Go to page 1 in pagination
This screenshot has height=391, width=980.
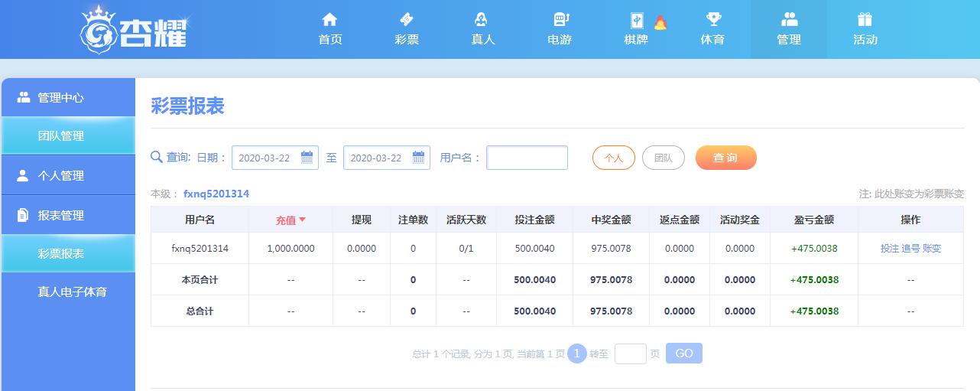pyautogui.click(x=577, y=353)
